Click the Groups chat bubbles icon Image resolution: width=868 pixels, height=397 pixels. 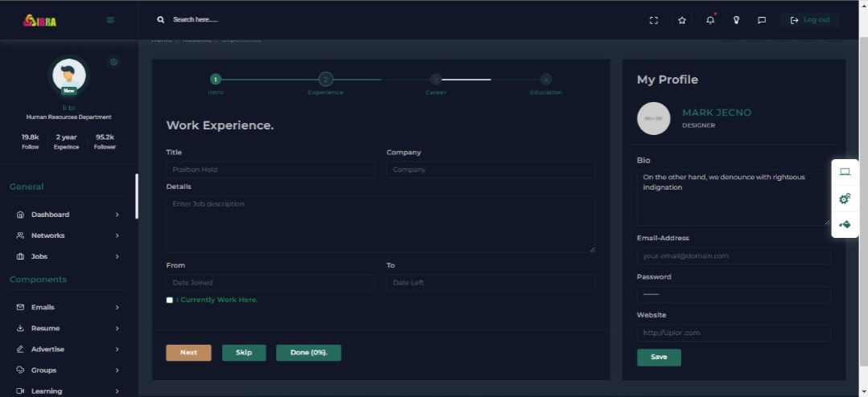coord(20,370)
